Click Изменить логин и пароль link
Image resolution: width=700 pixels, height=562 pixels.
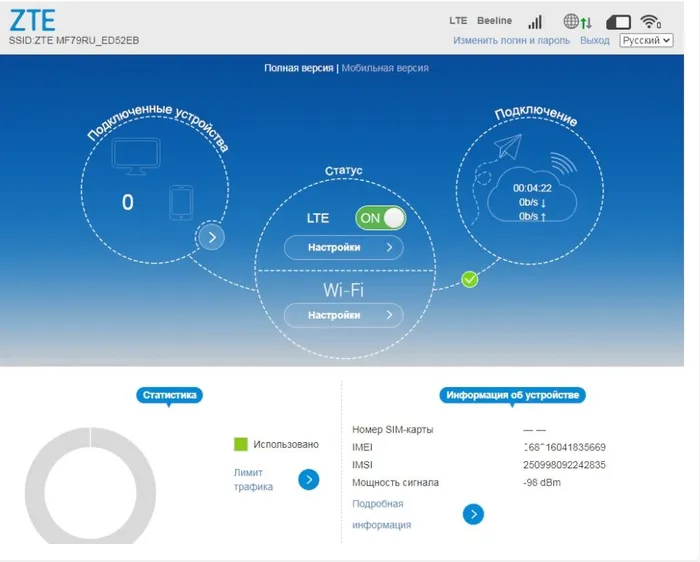coord(511,41)
